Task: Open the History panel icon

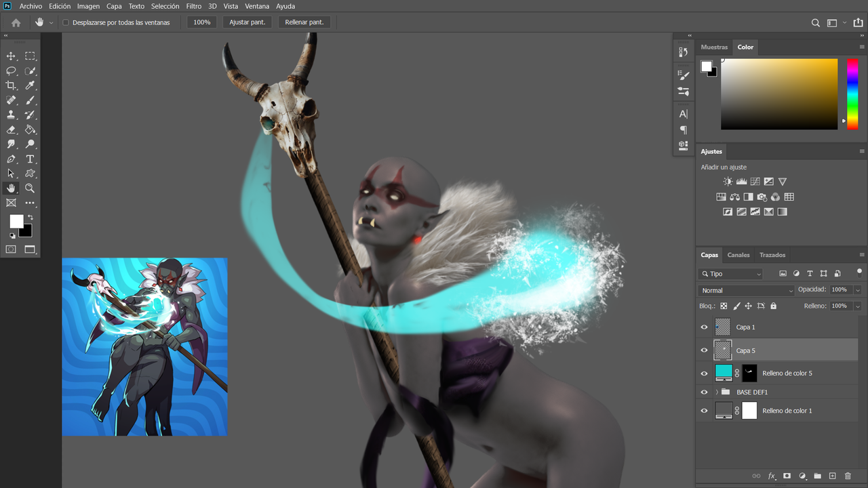Action: point(683,52)
